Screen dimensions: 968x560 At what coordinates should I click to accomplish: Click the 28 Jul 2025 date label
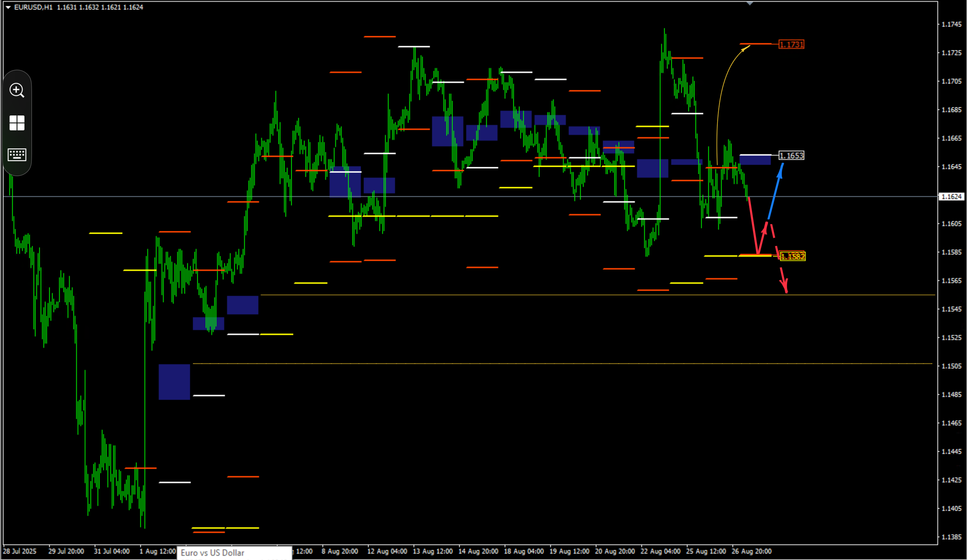[19, 551]
